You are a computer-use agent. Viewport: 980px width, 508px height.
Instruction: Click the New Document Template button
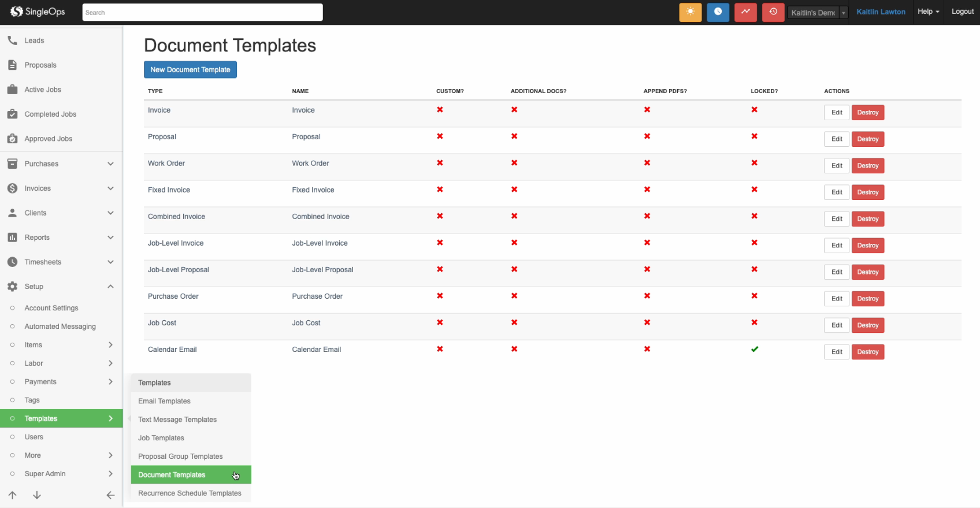[190, 69]
